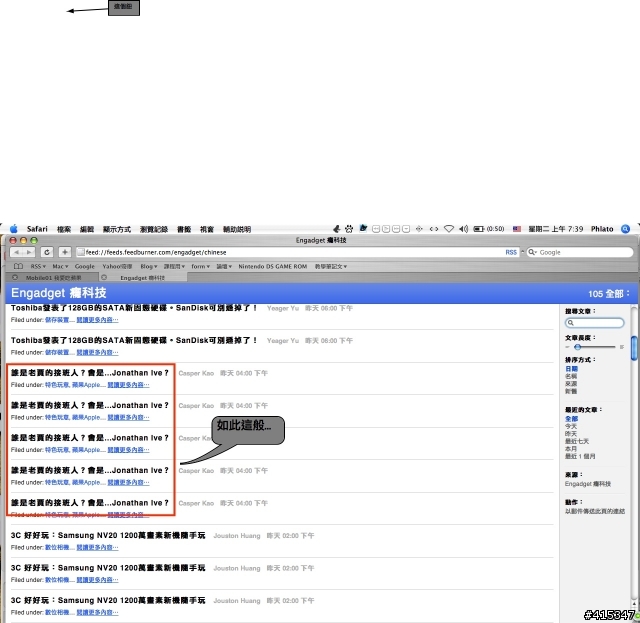
Task: Click 以郵件傳送此頁的連結 action
Action: 595,511
